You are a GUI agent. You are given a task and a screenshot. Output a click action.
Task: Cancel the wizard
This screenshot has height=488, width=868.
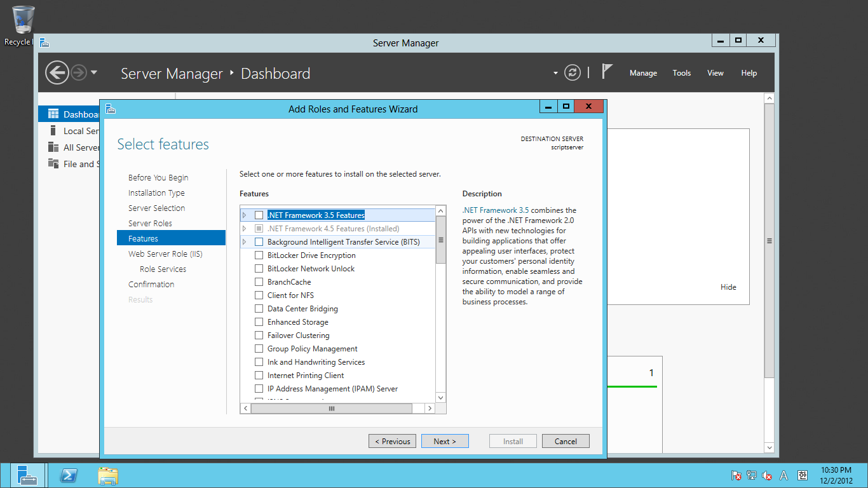tap(566, 441)
